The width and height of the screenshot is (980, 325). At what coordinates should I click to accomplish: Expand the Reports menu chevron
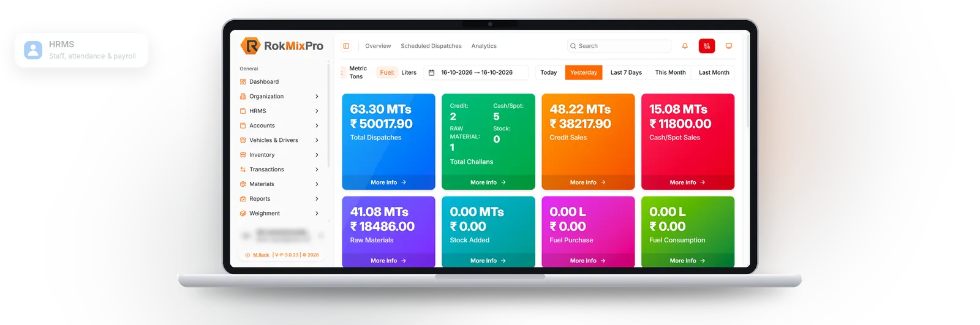click(317, 199)
